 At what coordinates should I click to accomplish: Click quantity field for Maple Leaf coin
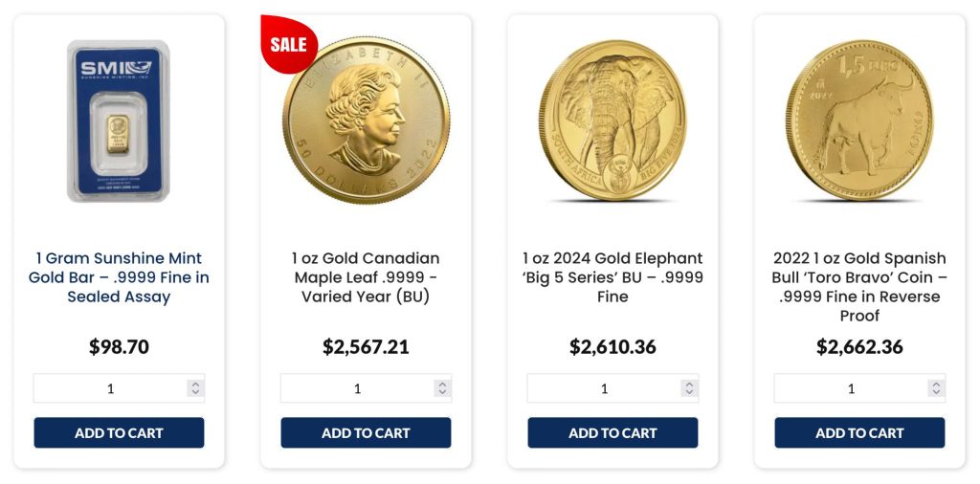coord(357,388)
